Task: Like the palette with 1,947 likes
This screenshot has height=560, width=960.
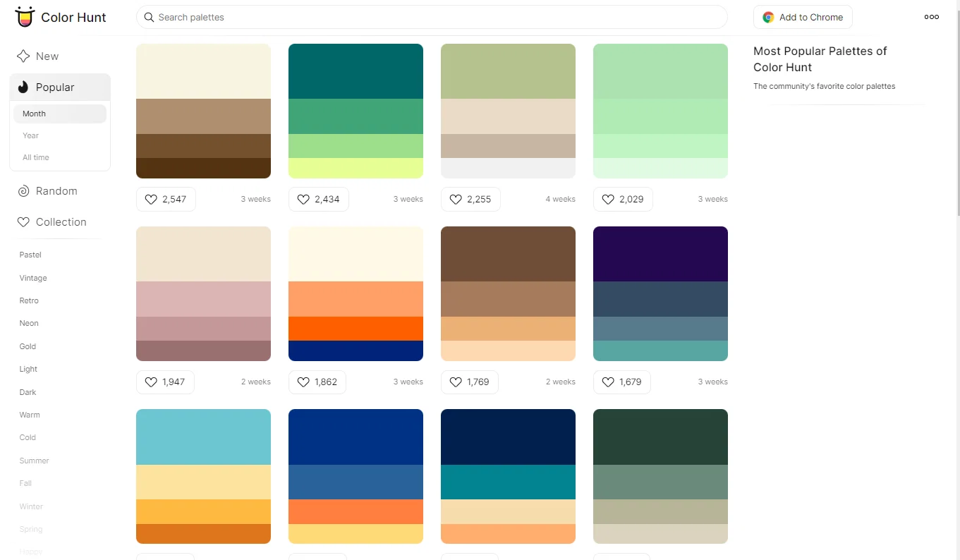Action: point(165,382)
